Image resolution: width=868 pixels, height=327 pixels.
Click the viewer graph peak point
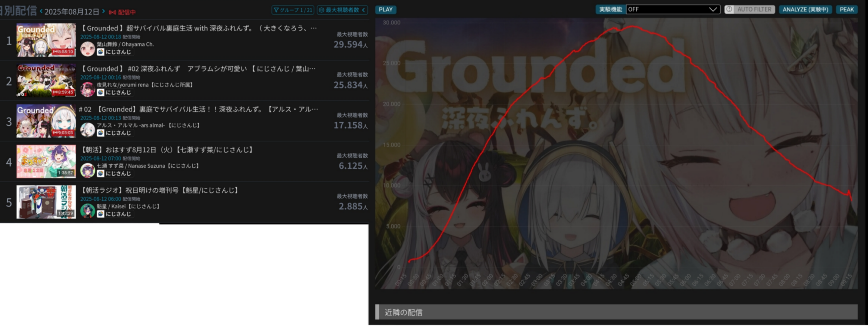coord(632,26)
